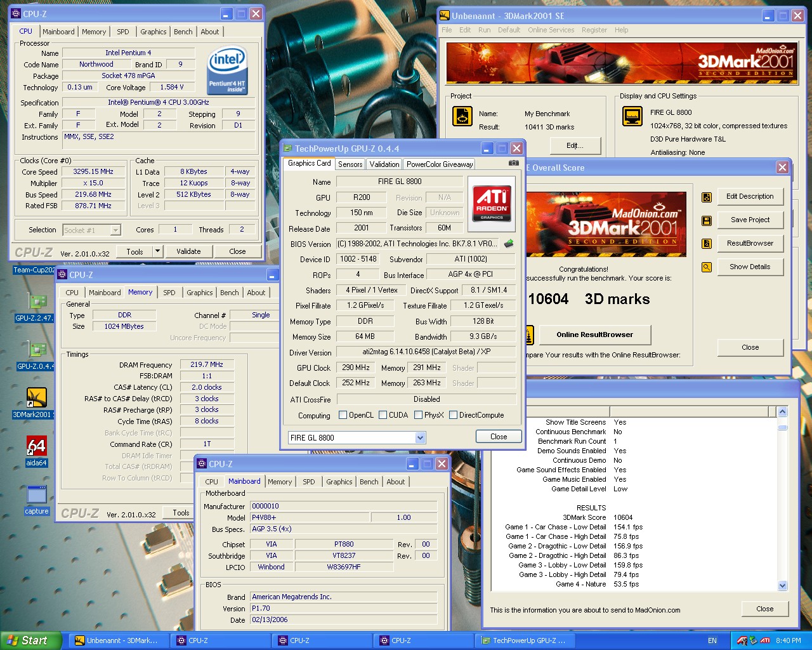This screenshot has width=812, height=650.
Task: Click the Display settings monitor icon
Action: click(x=632, y=116)
